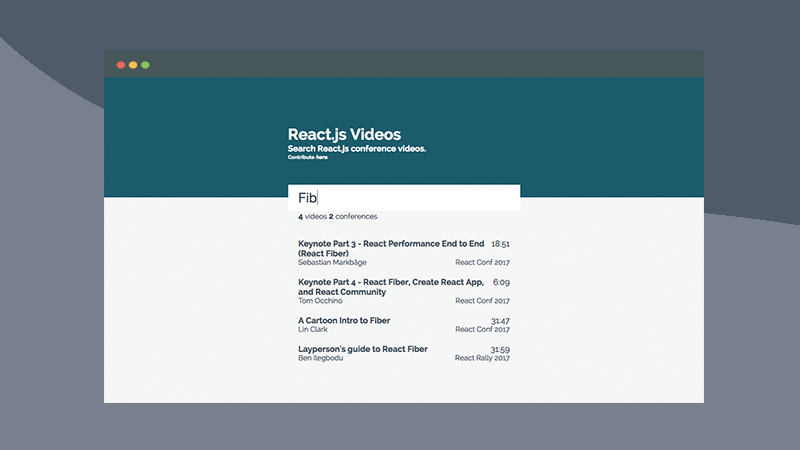800x450 pixels.
Task: Click "React Conf 2017" under Lin Clark's talk
Action: point(482,329)
